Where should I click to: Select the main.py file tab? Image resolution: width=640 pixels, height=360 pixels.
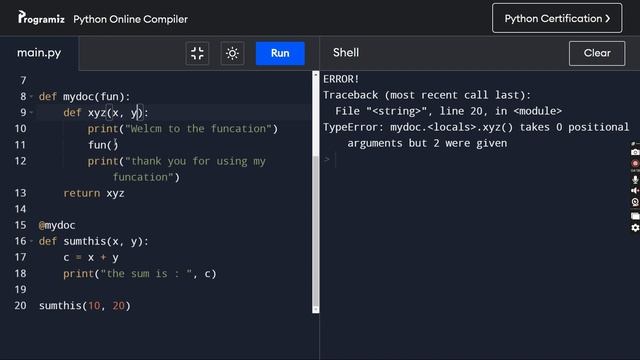point(39,53)
